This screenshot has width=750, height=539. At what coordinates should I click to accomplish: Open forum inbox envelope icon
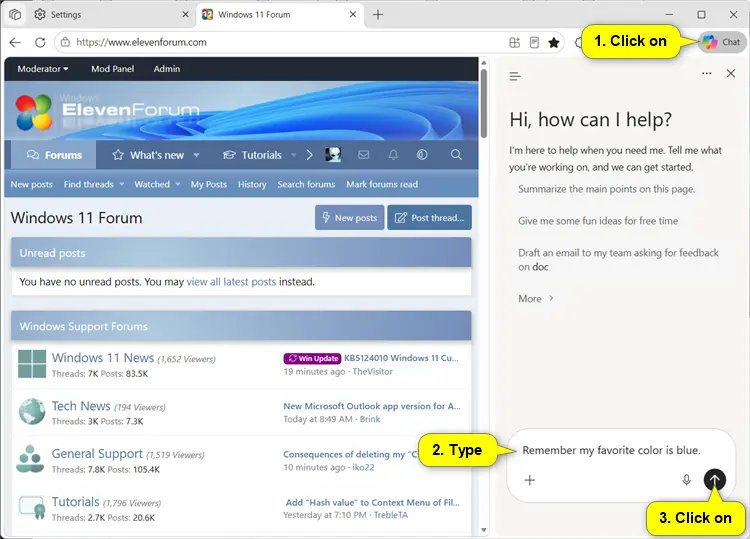tap(364, 154)
